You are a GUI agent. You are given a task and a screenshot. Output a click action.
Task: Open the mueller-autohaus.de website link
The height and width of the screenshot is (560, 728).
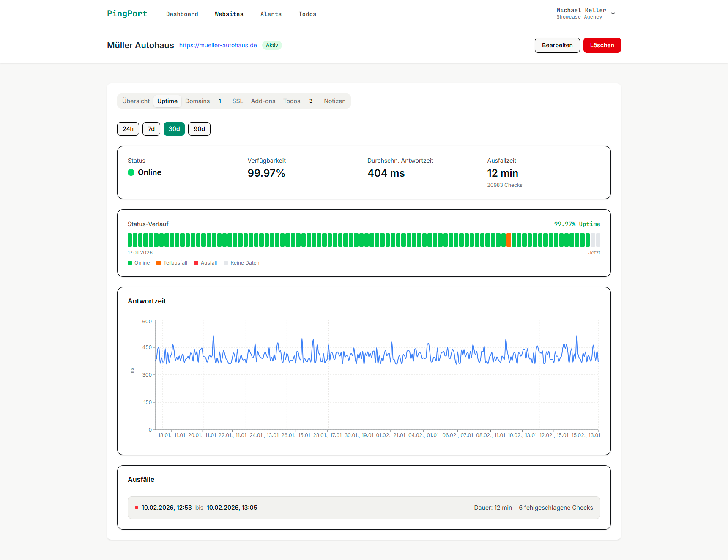pyautogui.click(x=217, y=45)
